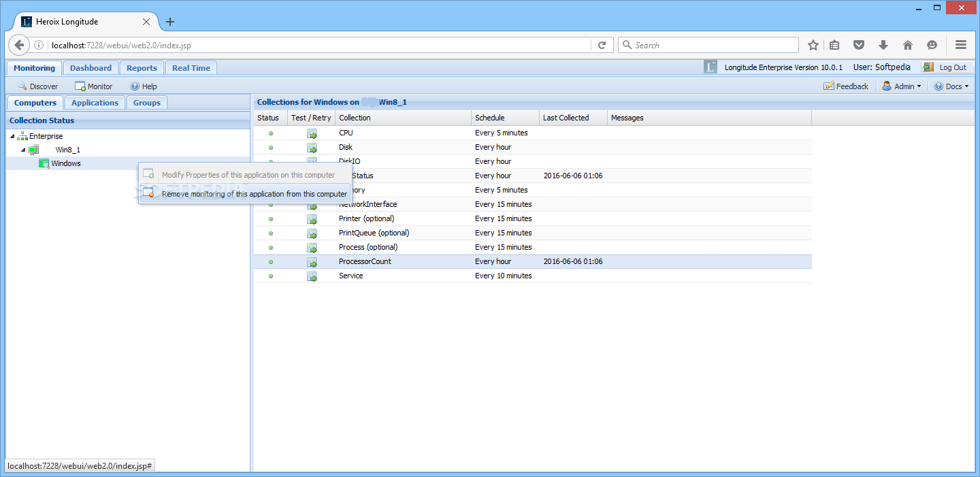Sort by the Status column header
The width and height of the screenshot is (980, 477).
pos(271,118)
